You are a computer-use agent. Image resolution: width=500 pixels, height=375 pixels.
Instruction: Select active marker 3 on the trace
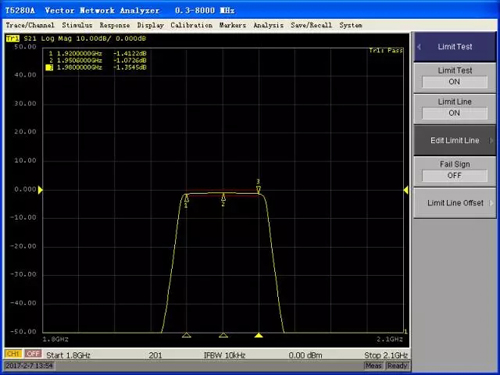(258, 190)
